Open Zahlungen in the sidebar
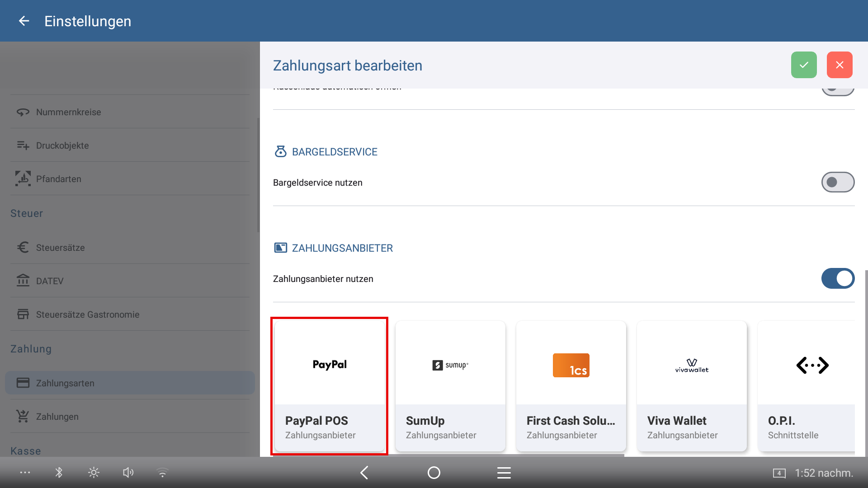Screen dimensions: 868x488 [x=130, y=417]
